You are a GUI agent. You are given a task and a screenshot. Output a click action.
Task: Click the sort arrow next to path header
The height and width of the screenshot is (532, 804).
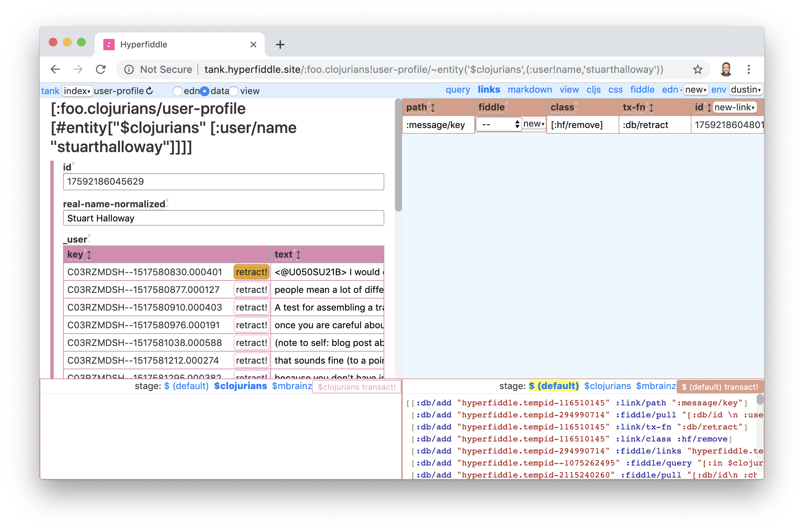[x=433, y=108]
